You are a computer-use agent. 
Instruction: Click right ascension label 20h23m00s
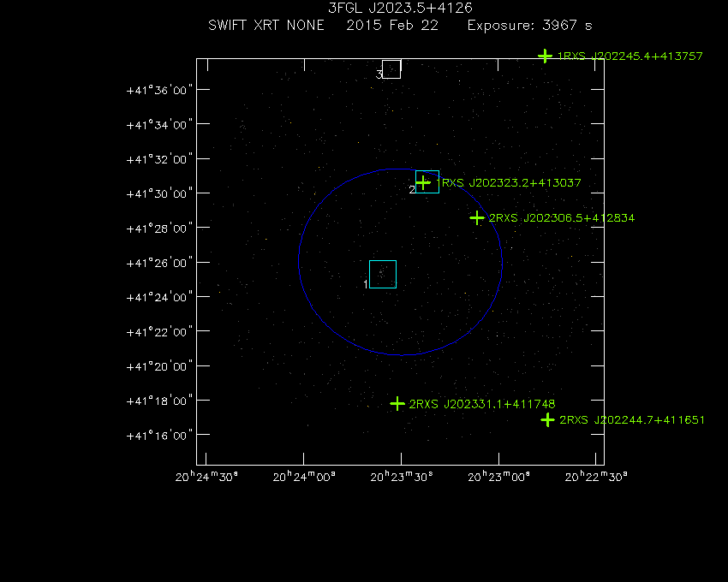[x=498, y=477]
